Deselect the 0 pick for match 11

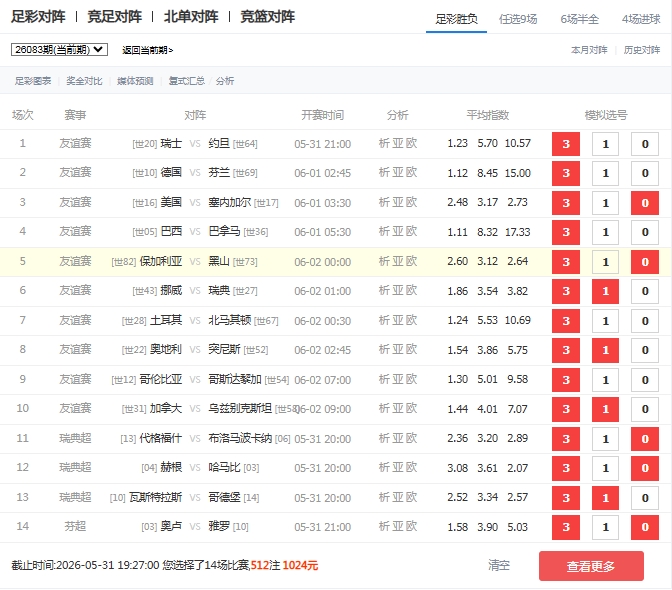[x=645, y=439]
